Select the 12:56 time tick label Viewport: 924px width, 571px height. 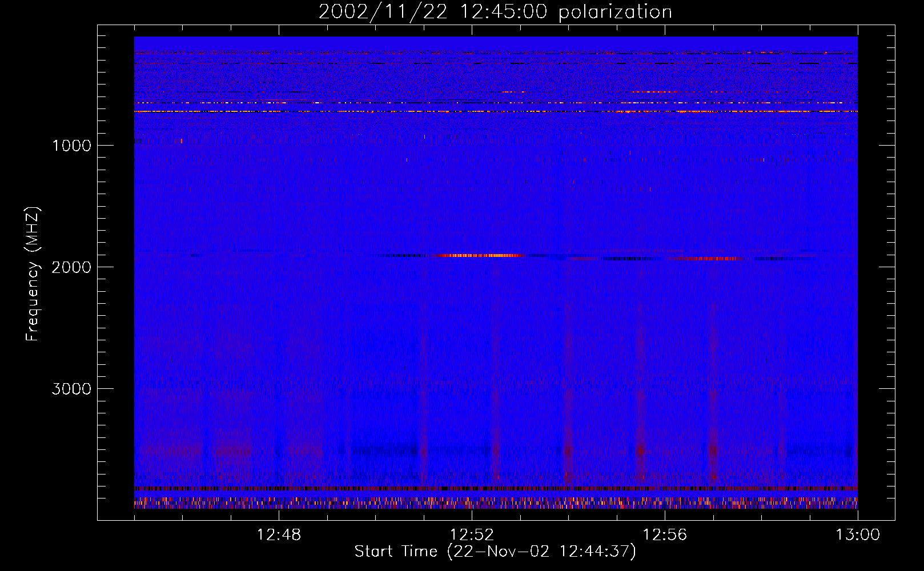(x=665, y=535)
